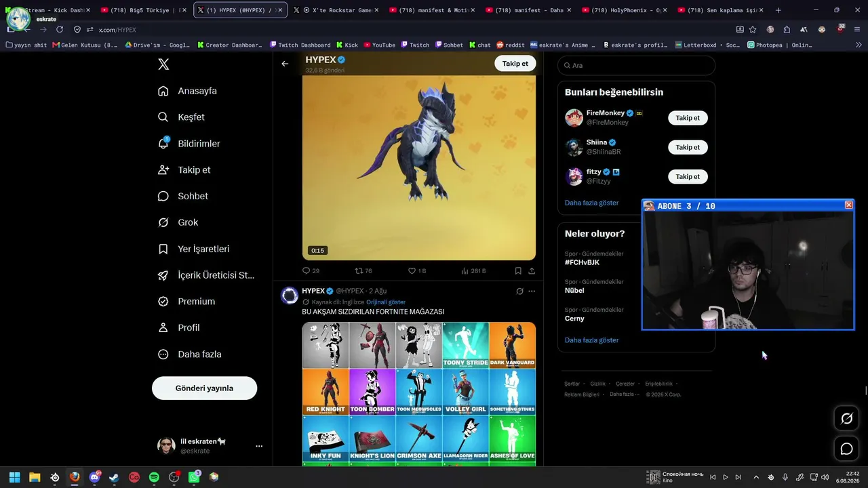868x488 pixels.
Task: Open Anasayfa from the sidebar
Action: tap(187, 91)
